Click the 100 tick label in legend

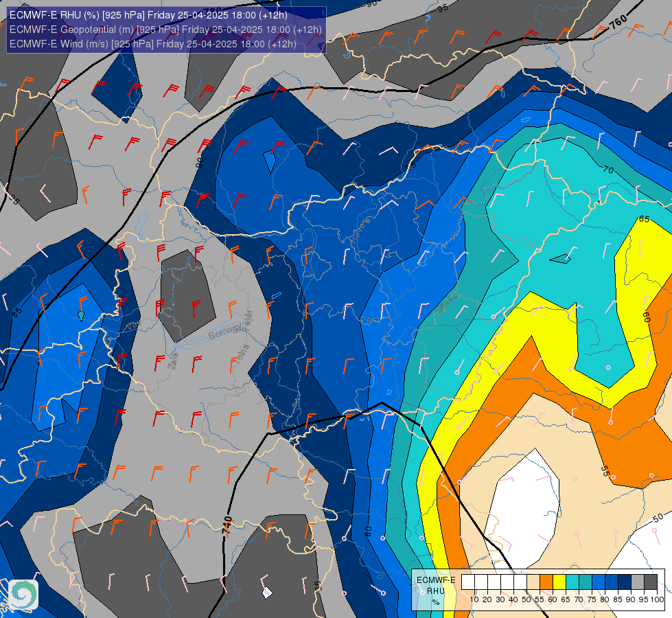[657, 599]
